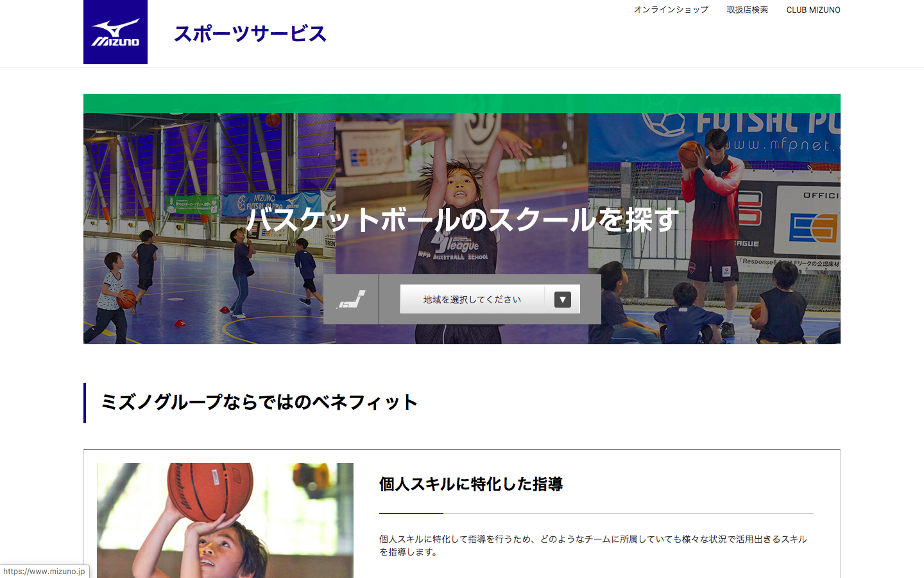Click the バスケットボールのスクールを探す banner heading
Screen dimensions: 924x578
click(x=462, y=220)
